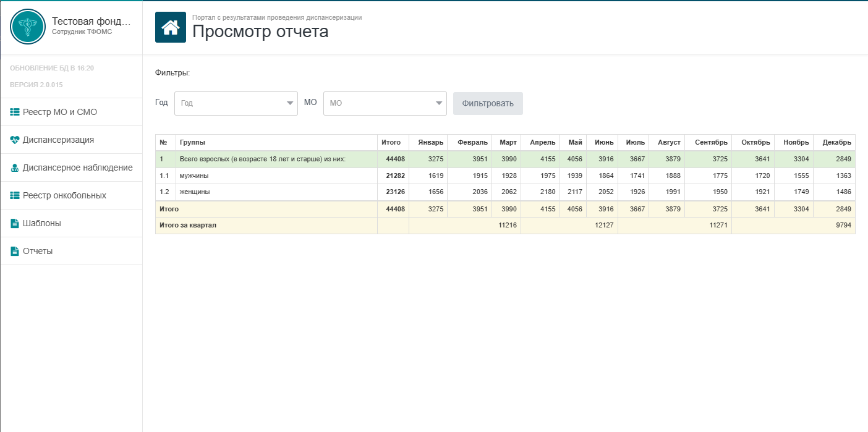
Task: Open the Отчеты section
Action: (x=71, y=252)
